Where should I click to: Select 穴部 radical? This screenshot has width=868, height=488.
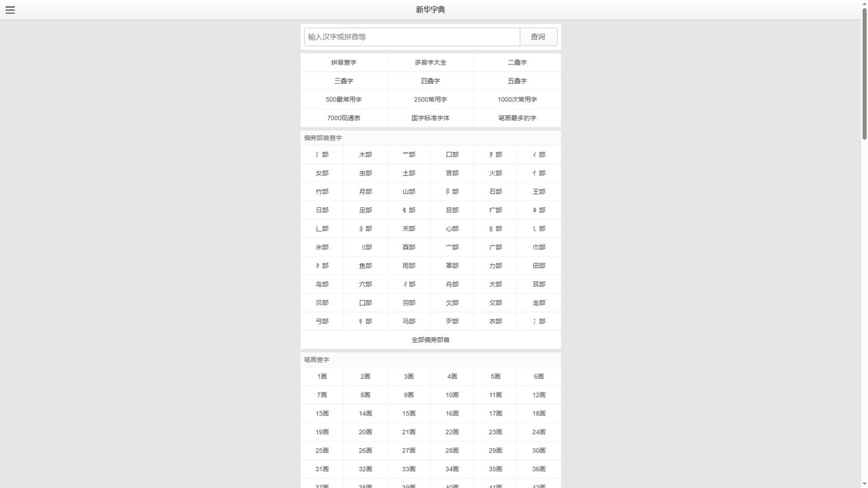(365, 284)
